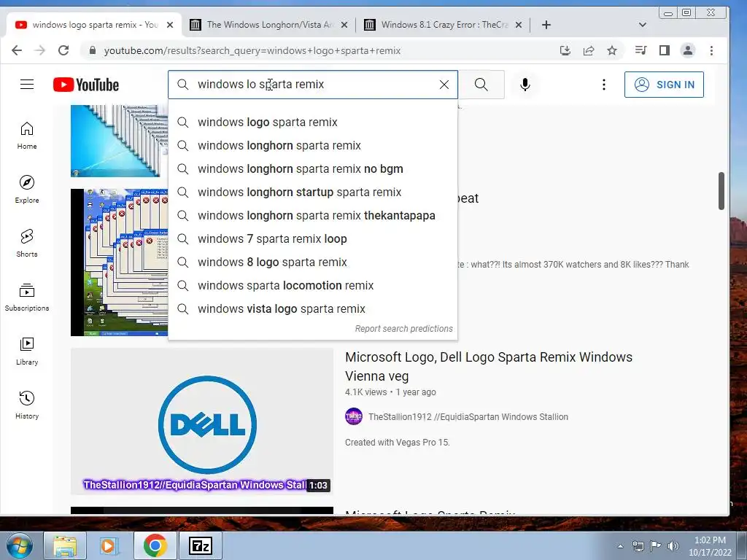This screenshot has height=560, width=747.
Task: Open Subscriptions in the sidebar
Action: pos(27,297)
